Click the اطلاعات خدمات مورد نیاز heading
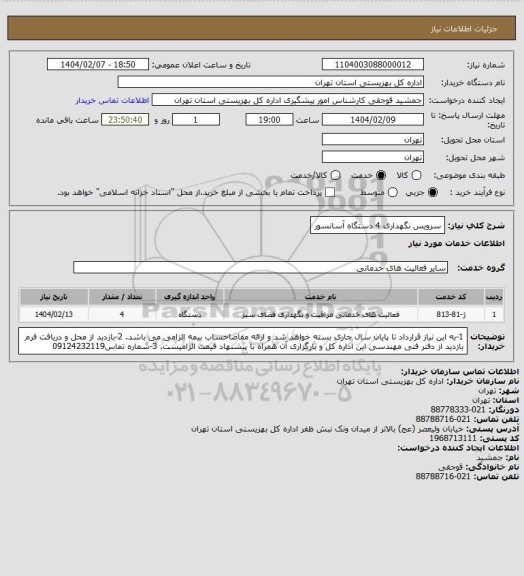524x576 pixels. [x=456, y=244]
